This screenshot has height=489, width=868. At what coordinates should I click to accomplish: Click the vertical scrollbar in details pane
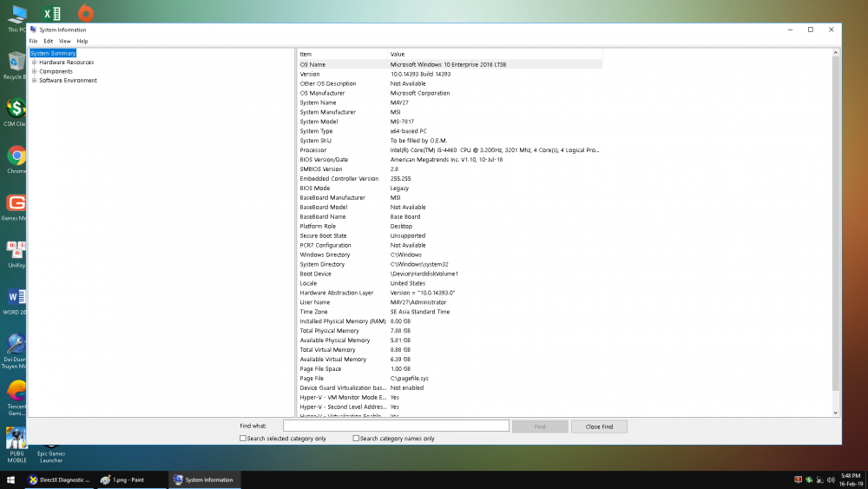click(836, 217)
